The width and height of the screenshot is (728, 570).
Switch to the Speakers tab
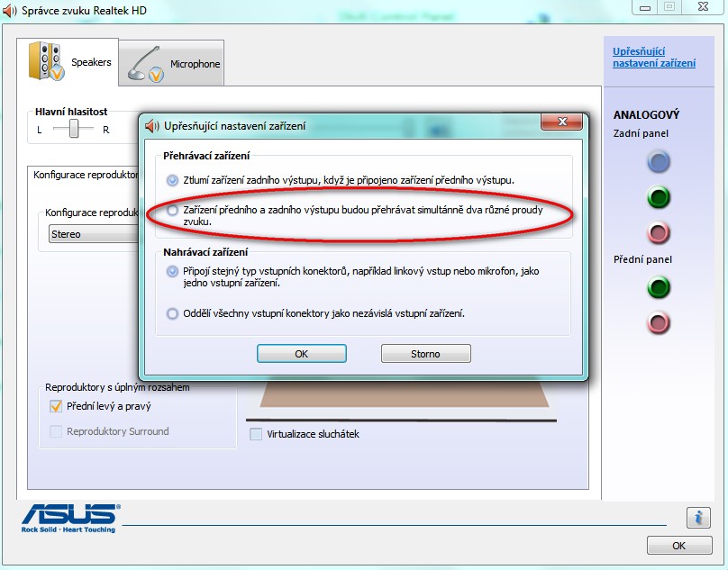click(x=68, y=62)
